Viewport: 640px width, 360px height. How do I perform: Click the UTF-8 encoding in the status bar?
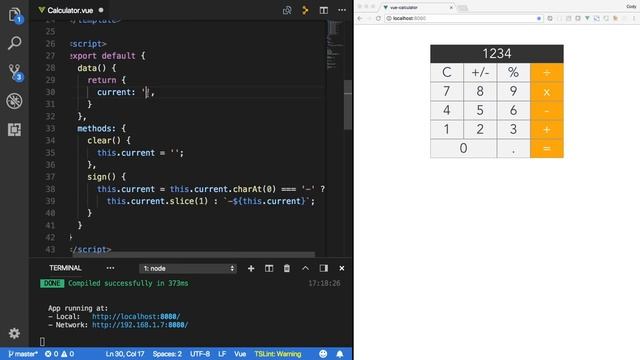200,354
